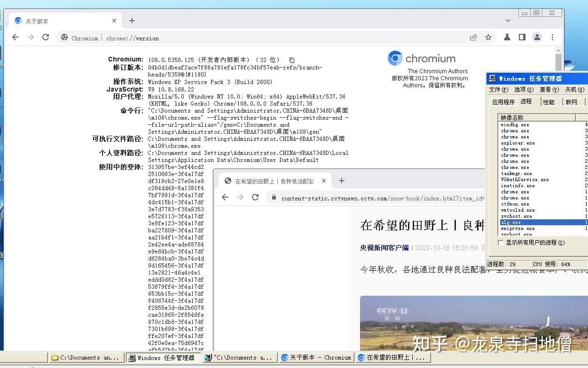Click the padlock icon on the cctvnews address bar
This screenshot has width=588, height=368.
click(274, 198)
